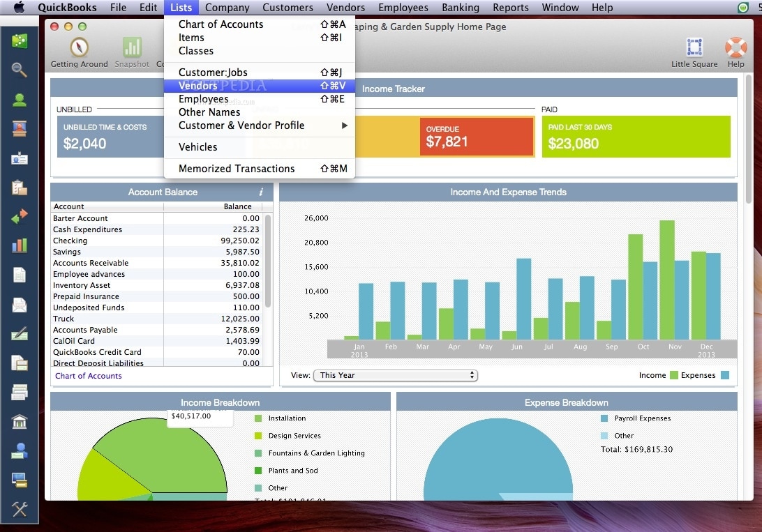Open the Banking menu
This screenshot has width=762, height=532.
461,7
